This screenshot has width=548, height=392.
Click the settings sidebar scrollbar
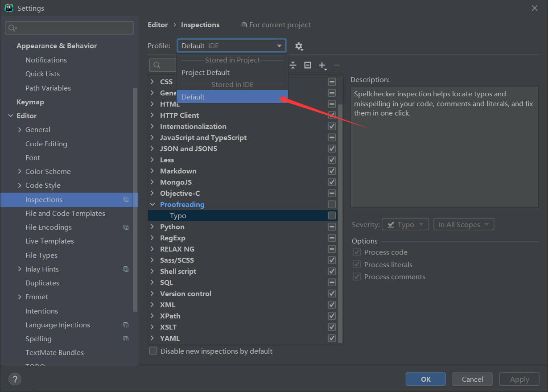tap(135, 199)
